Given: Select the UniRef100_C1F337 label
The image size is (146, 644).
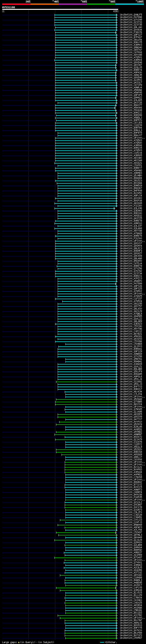Looking at the screenshot, I should pos(131,299).
